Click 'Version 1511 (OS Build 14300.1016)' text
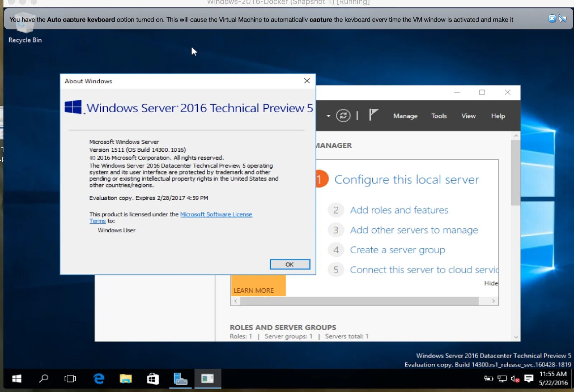The width and height of the screenshot is (574, 392). [x=137, y=150]
